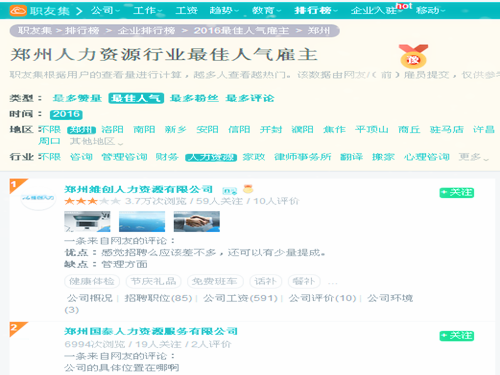Filter by region 开封
This screenshot has width=500, height=375.
coord(271,129)
